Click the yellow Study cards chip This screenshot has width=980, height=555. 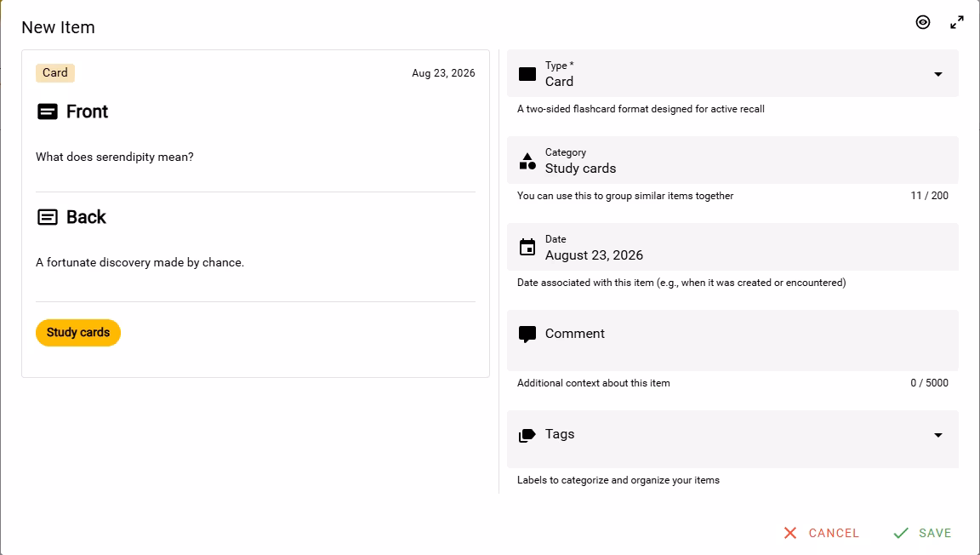click(x=78, y=332)
